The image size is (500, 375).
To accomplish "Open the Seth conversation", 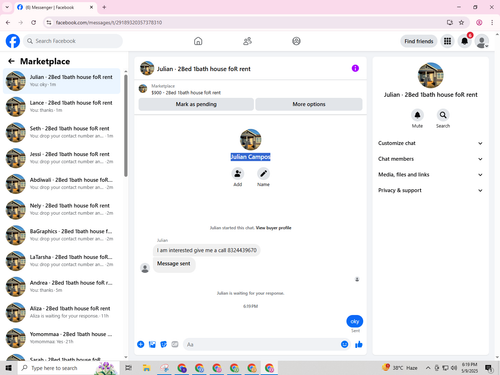I will point(62,132).
